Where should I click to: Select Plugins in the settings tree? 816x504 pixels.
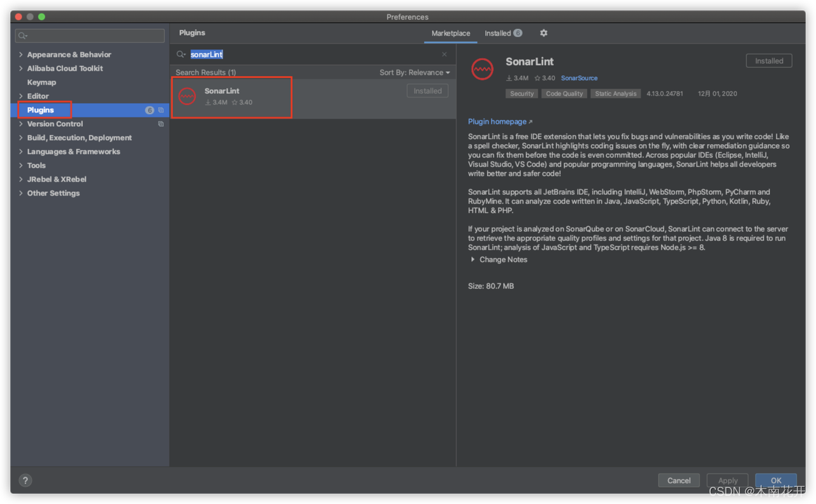[40, 110]
